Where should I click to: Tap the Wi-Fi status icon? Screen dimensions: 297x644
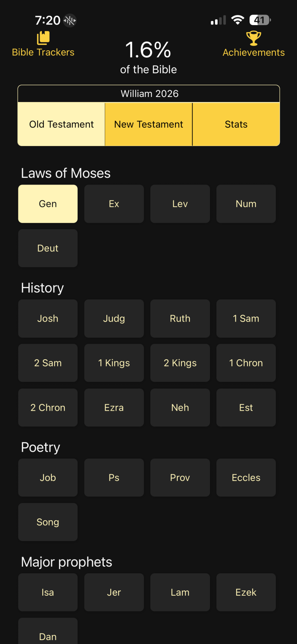[237, 20]
